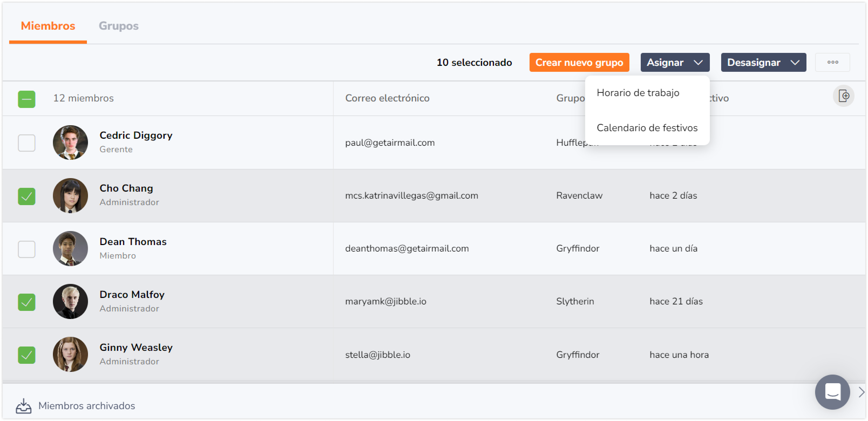
Task: Click email stella@jibble.io
Action: pyautogui.click(x=377, y=355)
